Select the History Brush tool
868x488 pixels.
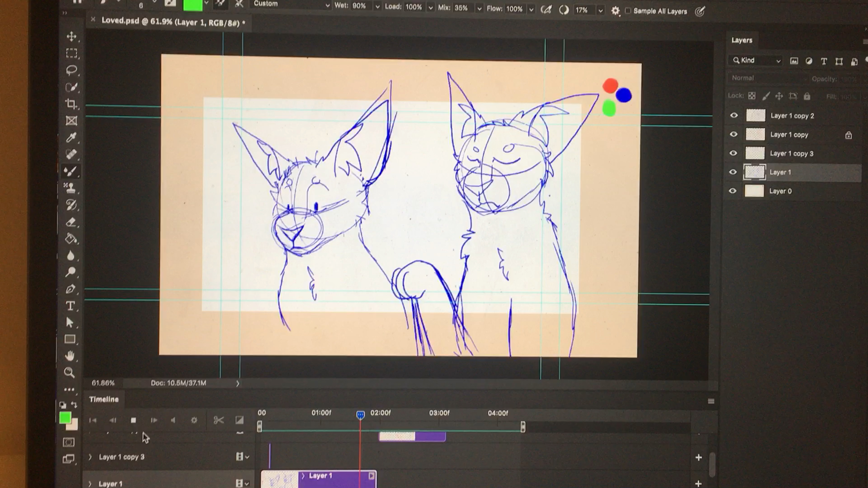tap(71, 205)
